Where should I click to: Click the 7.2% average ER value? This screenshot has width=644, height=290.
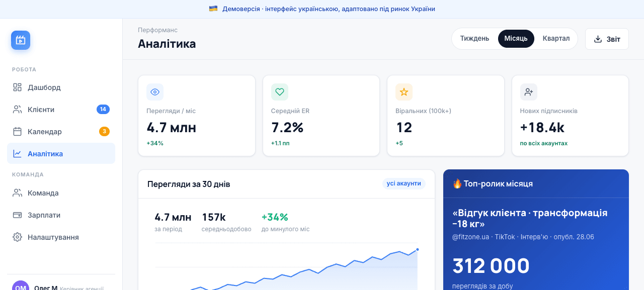(x=287, y=127)
